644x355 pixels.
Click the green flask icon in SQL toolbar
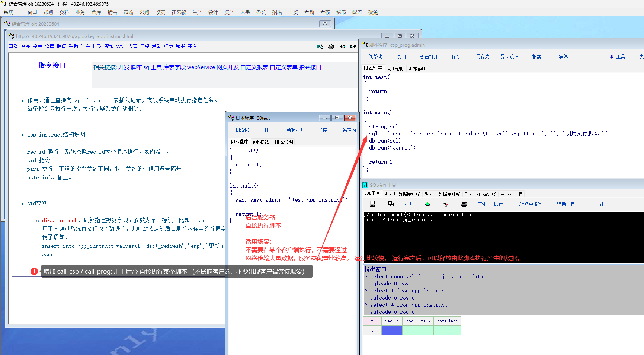click(427, 204)
